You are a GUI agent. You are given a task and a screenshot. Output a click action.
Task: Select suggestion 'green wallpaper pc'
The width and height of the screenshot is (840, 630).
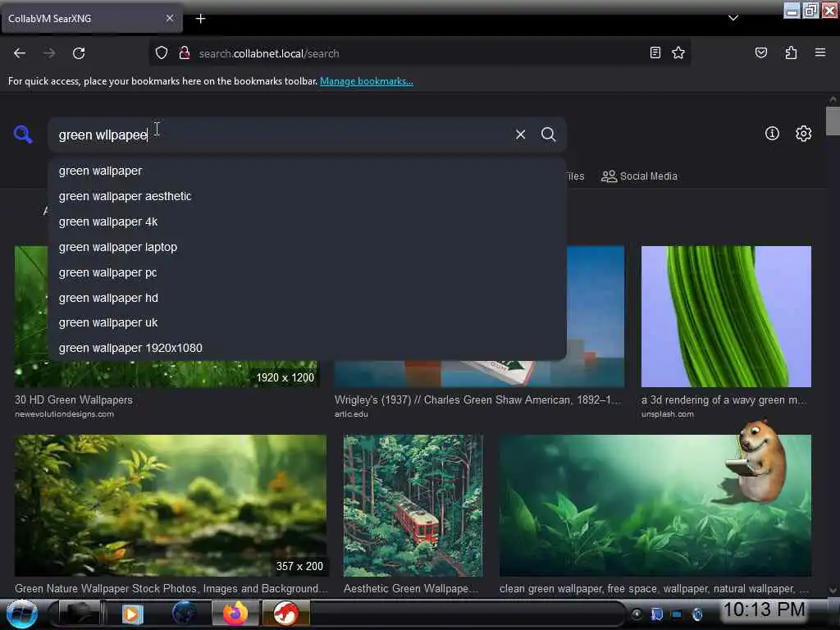coord(307,272)
